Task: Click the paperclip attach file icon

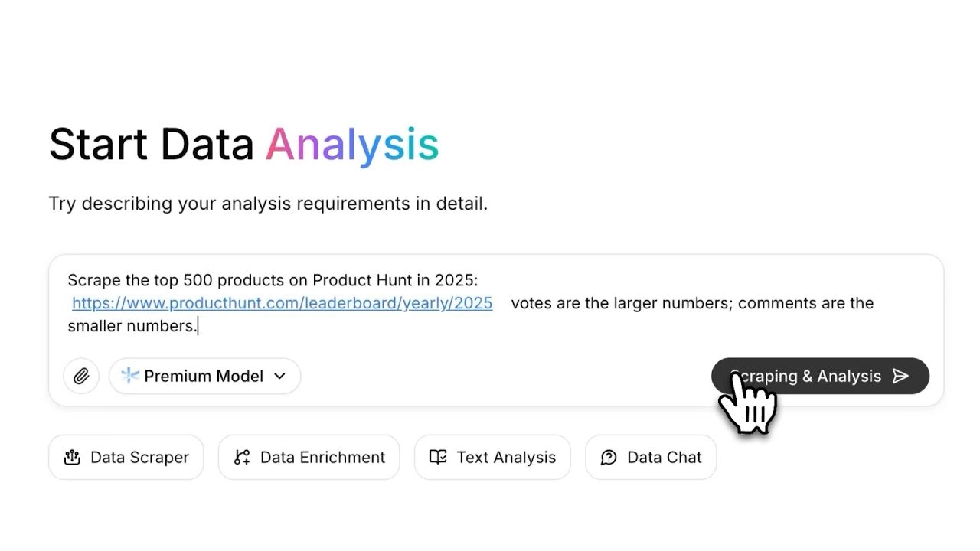Action: (x=81, y=377)
